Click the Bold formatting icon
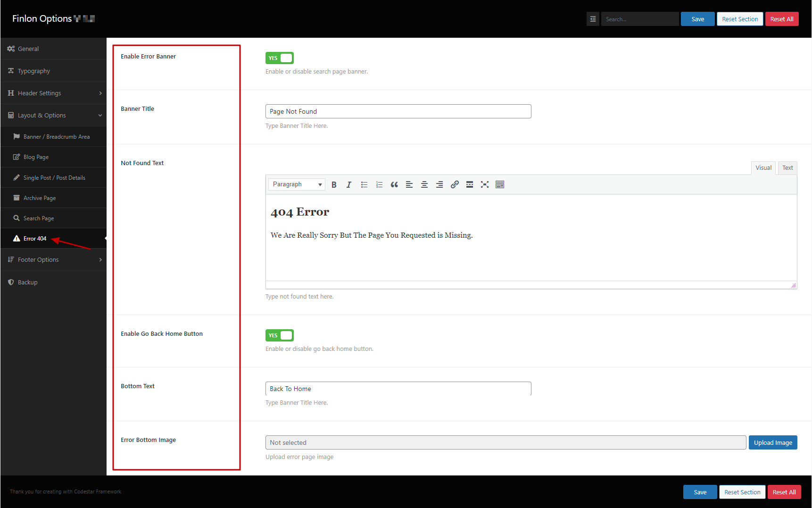This screenshot has height=508, width=812. pyautogui.click(x=334, y=185)
